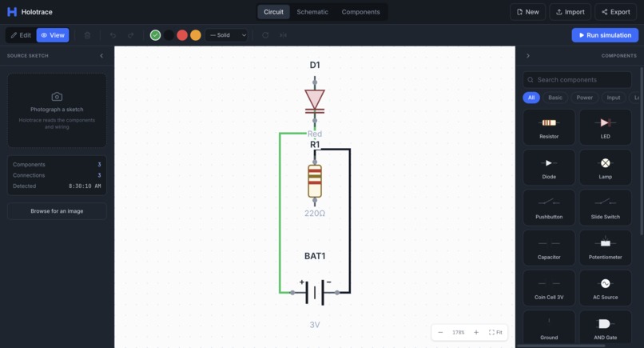
Task: Zoom in with the plus button
Action: (x=476, y=332)
